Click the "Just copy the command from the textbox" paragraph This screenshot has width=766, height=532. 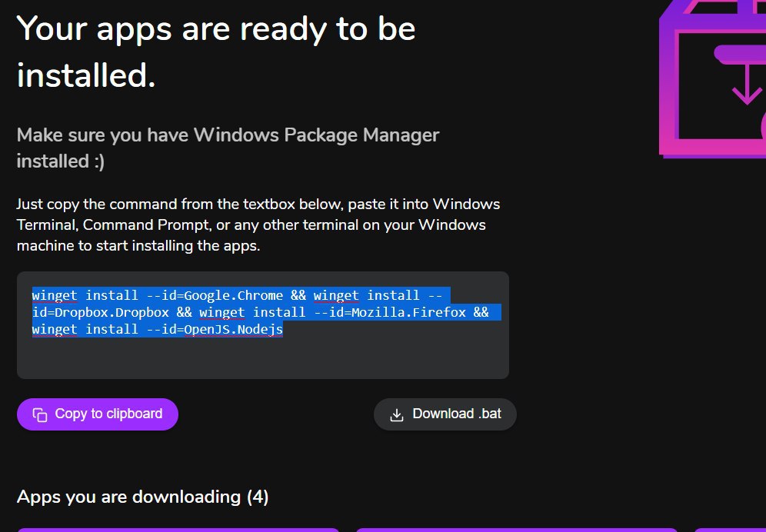258,224
